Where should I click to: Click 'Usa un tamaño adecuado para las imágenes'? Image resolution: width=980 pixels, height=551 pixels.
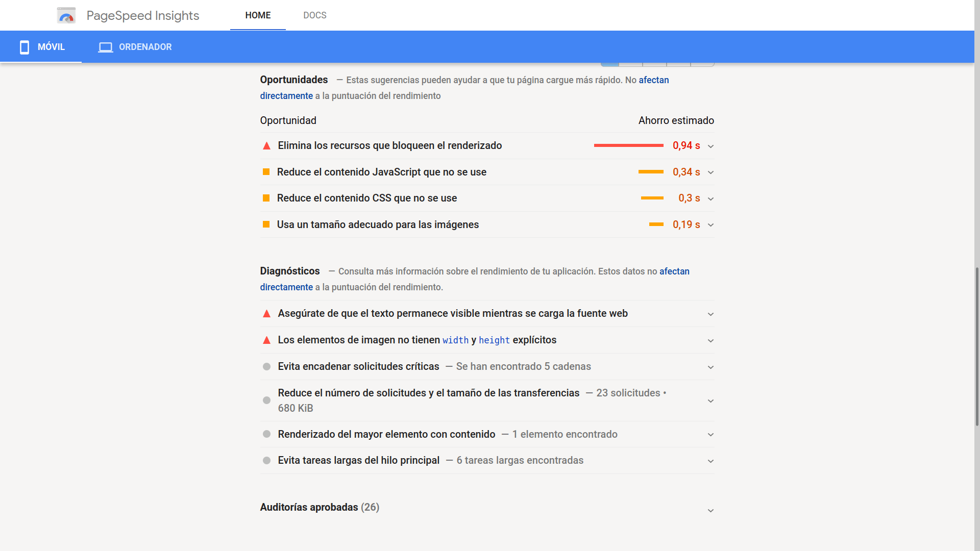378,224
